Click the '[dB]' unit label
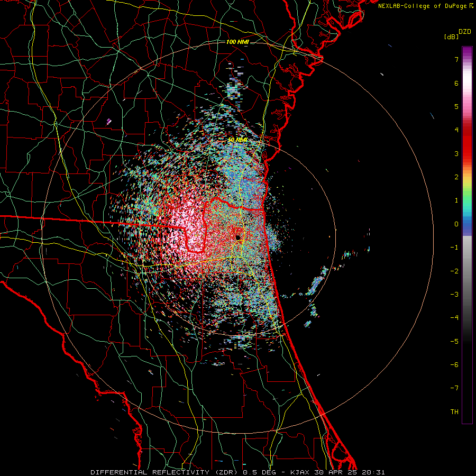This screenshot has height=476, width=476. 451,36
